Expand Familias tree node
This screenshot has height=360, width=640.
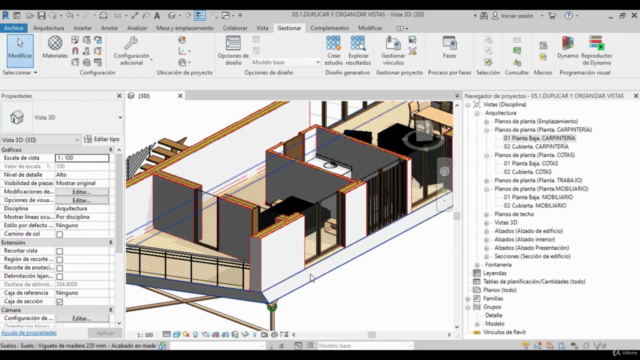(x=468, y=299)
